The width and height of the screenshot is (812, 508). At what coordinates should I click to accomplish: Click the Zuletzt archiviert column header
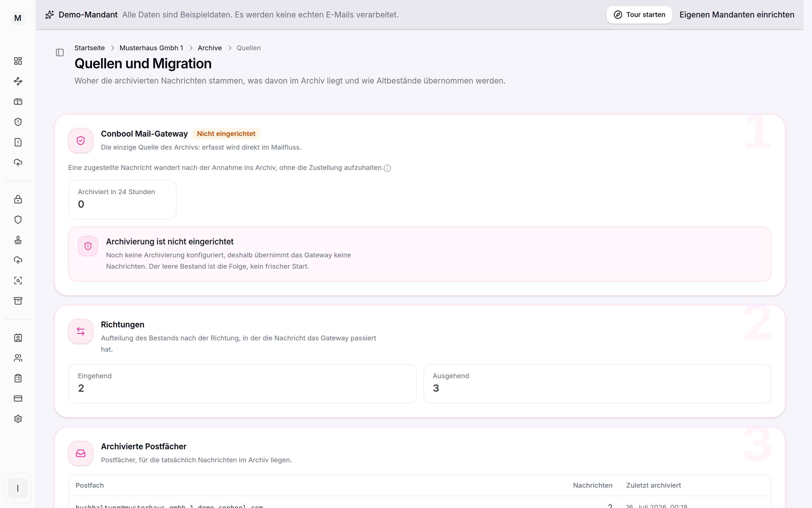(654, 485)
